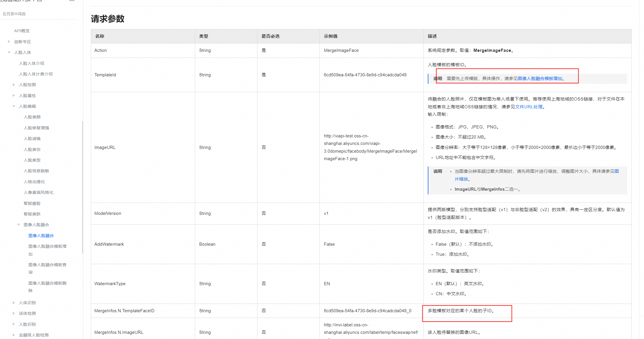Open the API概览 page
Image resolution: width=644 pixels, height=339 pixels.
click(22, 31)
